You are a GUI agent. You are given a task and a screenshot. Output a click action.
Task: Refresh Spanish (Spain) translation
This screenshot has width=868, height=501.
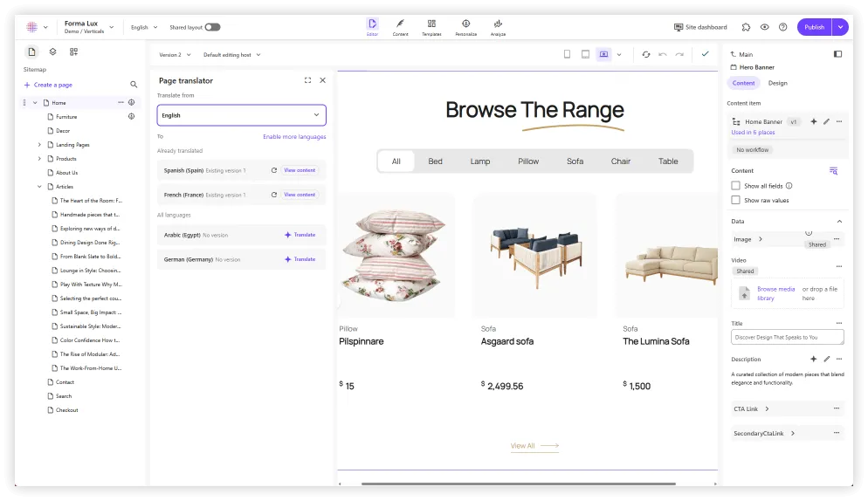[274, 170]
